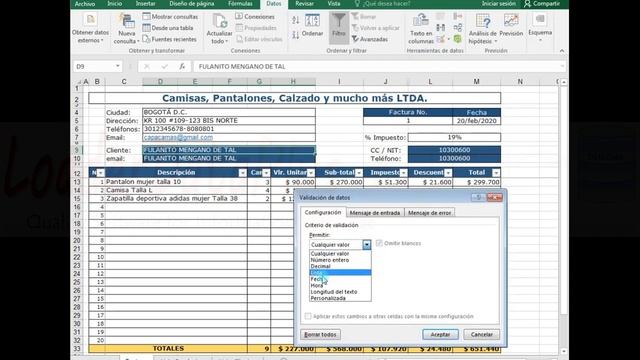
Task: Open Análisis de hipótesis menu
Action: pyautogui.click(x=482, y=29)
